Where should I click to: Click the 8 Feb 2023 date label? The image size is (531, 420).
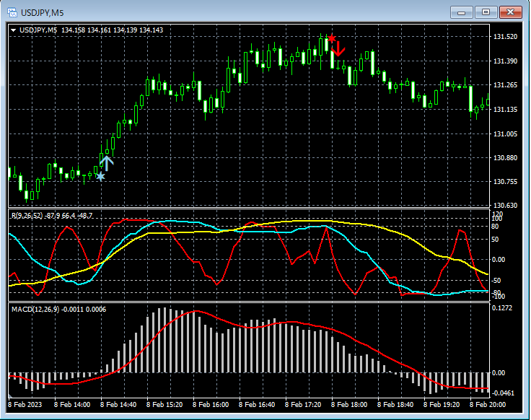[26, 405]
